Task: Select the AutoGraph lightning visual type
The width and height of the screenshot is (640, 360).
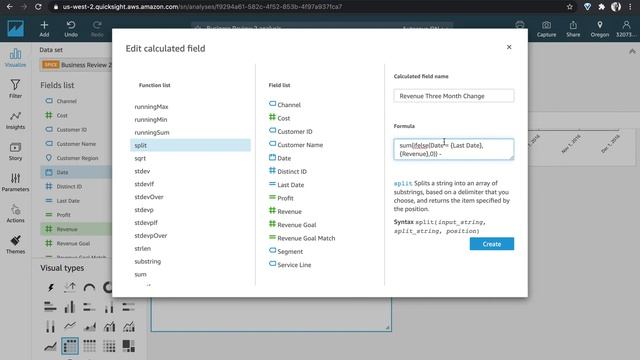Action: coord(50,287)
